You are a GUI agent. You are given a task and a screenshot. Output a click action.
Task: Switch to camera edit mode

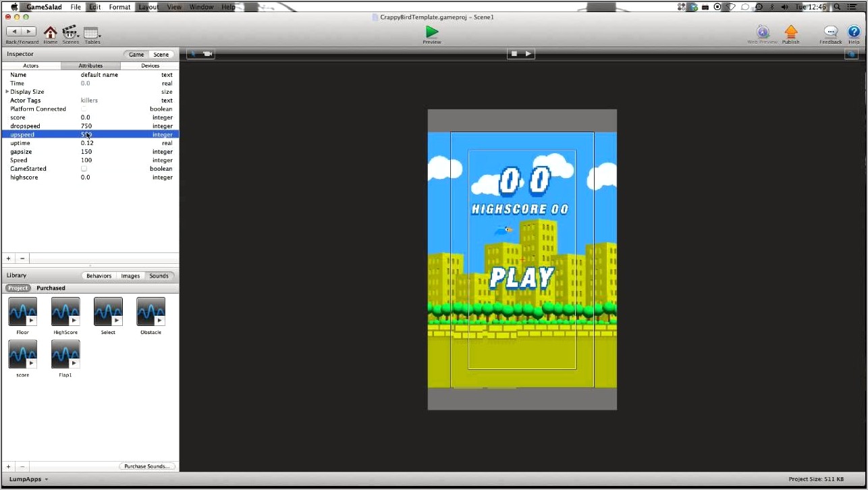click(x=208, y=53)
